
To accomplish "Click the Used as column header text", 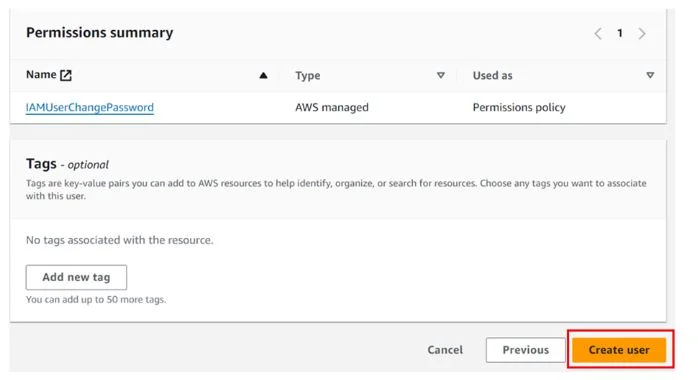I will coord(492,76).
